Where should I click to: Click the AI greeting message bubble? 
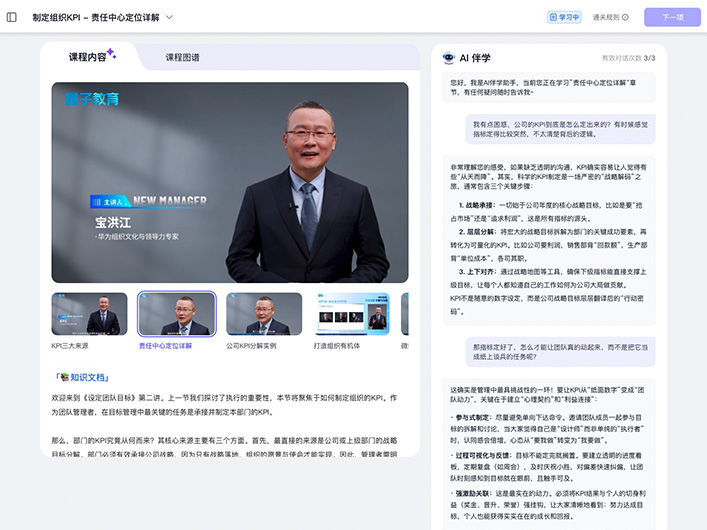click(x=548, y=88)
